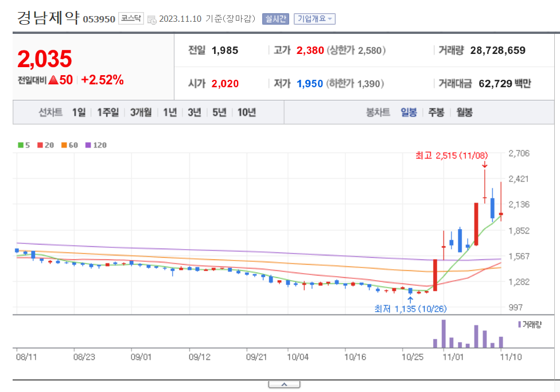Collapse the chart using the bottom arrow
This screenshot has width=560, height=392.
coord(284,385)
